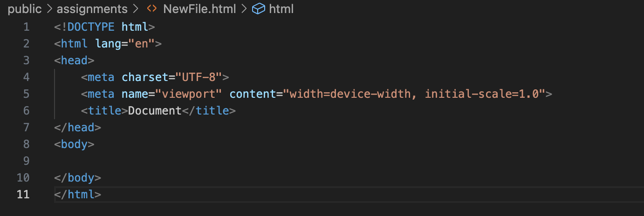Image resolution: width=644 pixels, height=216 pixels.
Task: Click the HTML file icon in breadcrumb
Action: pos(151,9)
